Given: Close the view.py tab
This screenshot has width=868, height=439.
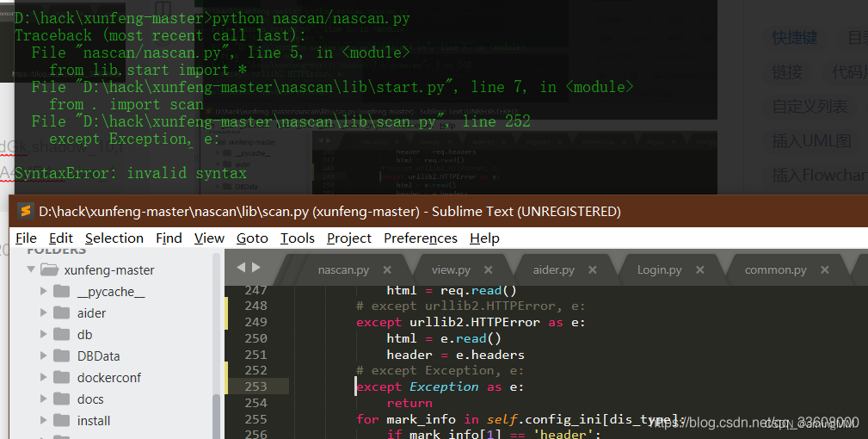Looking at the screenshot, I should (489, 269).
